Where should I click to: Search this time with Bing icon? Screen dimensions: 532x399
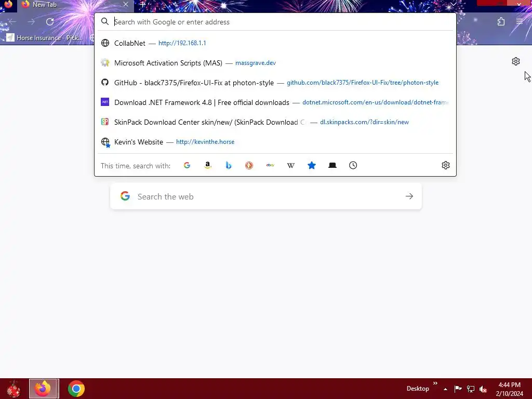(229, 165)
